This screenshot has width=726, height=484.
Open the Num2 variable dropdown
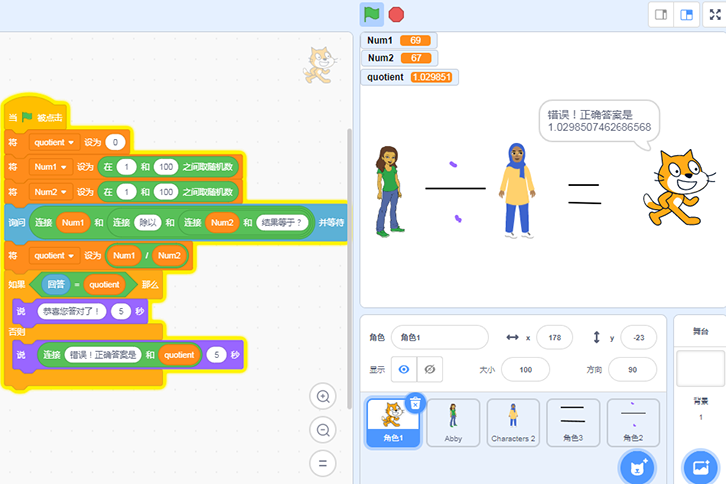(x=50, y=190)
